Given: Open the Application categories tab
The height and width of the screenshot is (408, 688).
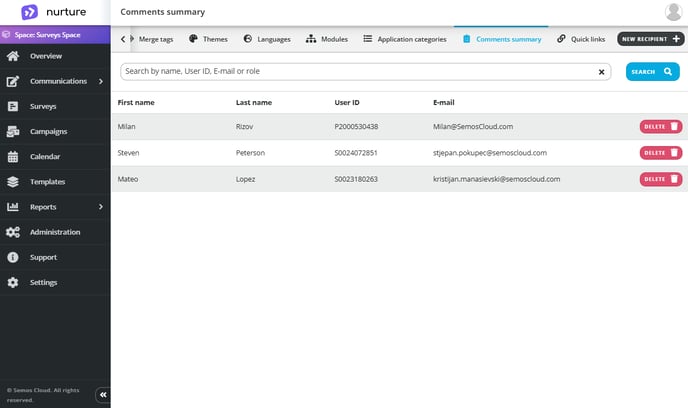Looking at the screenshot, I should pyautogui.click(x=405, y=39).
